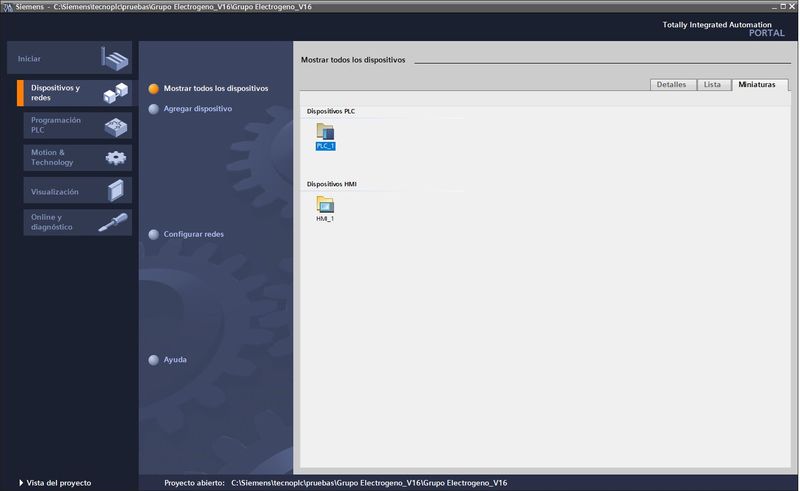Switch to Vista del proyecto
Viewport: 800px width, 491px height.
tap(59, 483)
